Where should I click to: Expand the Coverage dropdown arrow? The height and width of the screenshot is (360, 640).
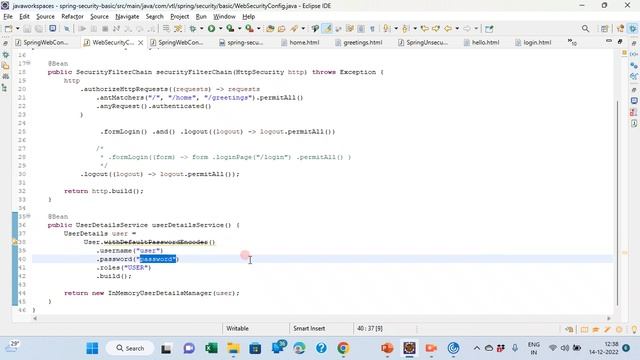239,29
